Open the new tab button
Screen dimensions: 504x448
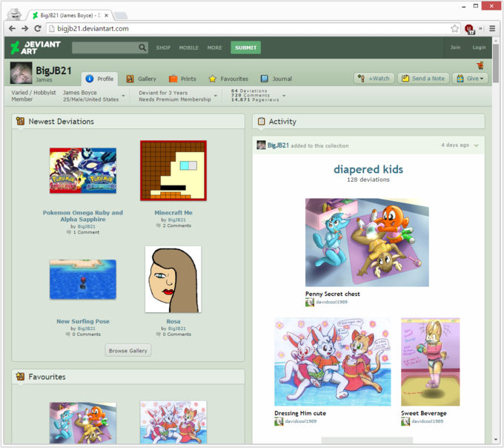tap(121, 15)
